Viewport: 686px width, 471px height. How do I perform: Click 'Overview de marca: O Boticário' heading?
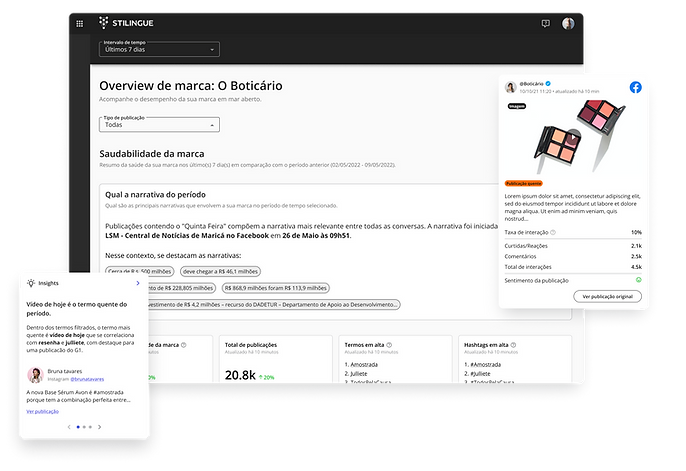(x=191, y=86)
